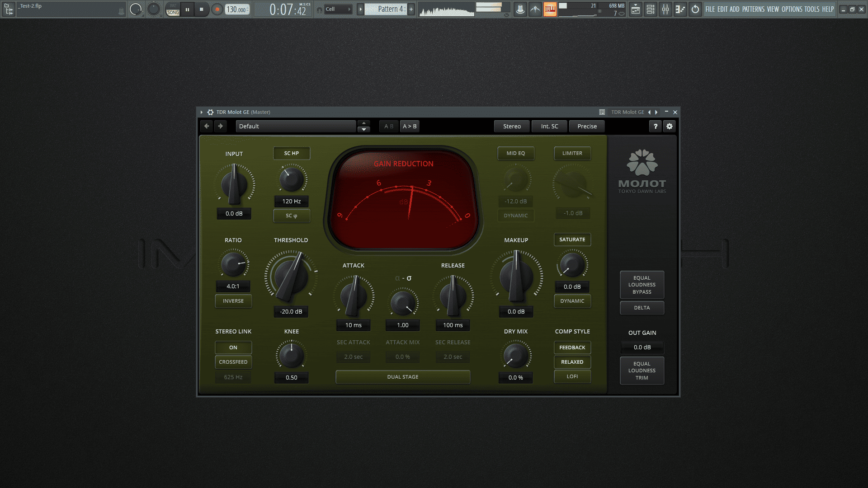Open the Precise quality selector
Viewport: 868px width, 488px height.
tap(587, 127)
